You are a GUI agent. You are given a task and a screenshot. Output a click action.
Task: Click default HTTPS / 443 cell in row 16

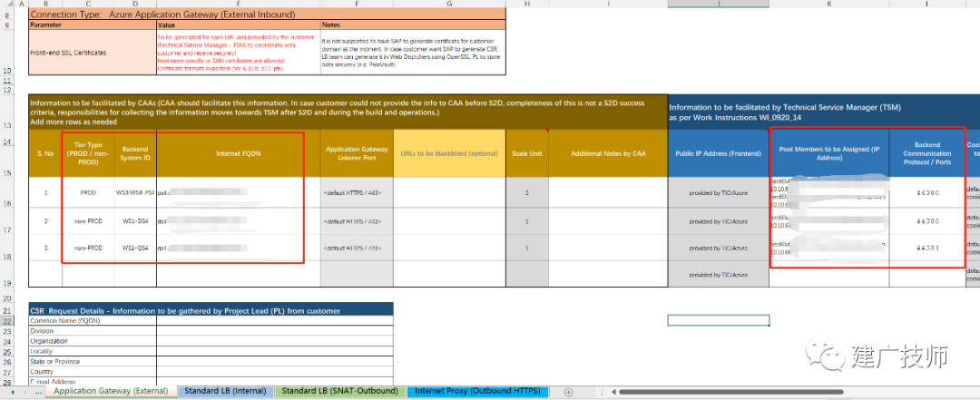tap(357, 192)
